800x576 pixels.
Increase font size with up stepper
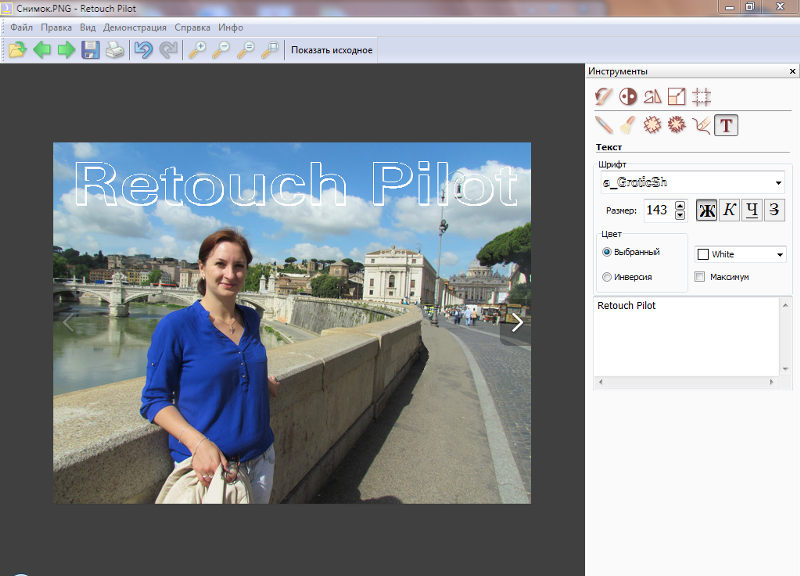tap(680, 205)
